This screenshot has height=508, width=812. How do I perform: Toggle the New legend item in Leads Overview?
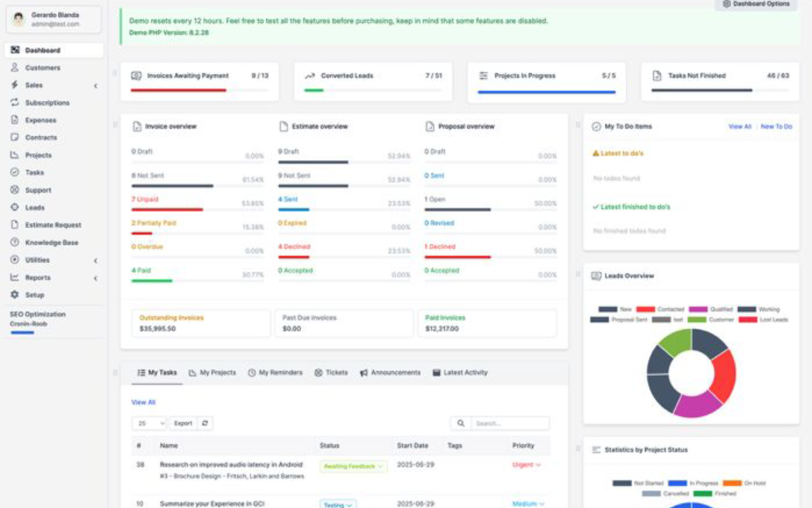point(615,309)
